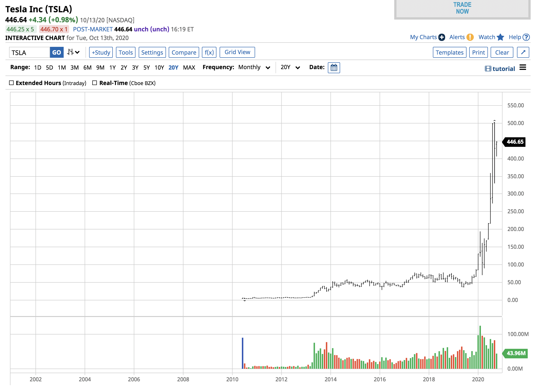Open the My Charts link
This screenshot has width=547, height=392.
pos(423,37)
